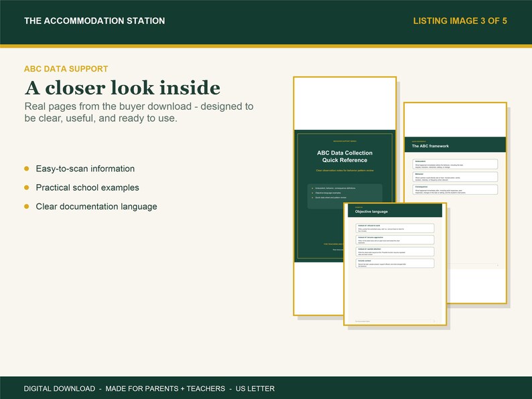
Task: Click 'Easy-to-scan information' bullet text
Action: 85,169
